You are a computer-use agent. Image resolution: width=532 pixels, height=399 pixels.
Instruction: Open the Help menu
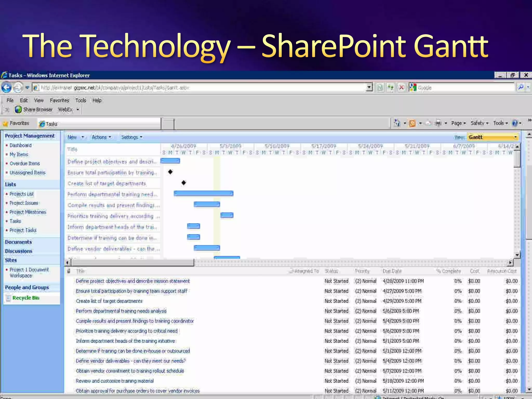click(x=97, y=100)
